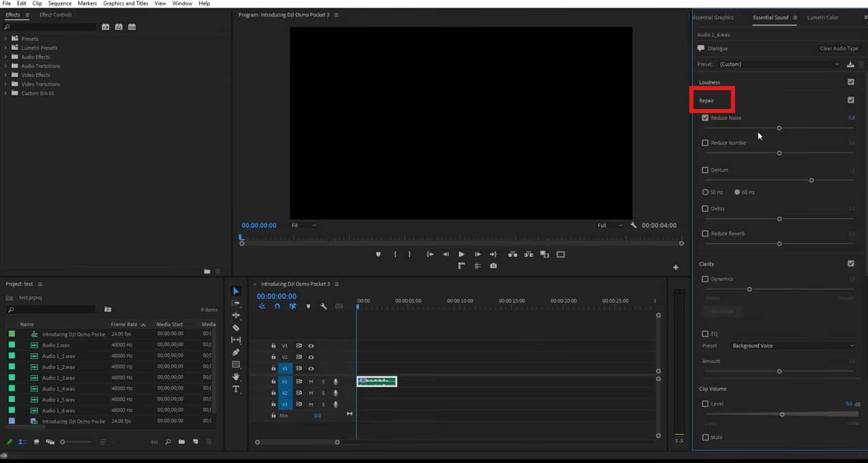The height and width of the screenshot is (463, 868).
Task: Play the sequence in Program monitor
Action: click(x=461, y=255)
